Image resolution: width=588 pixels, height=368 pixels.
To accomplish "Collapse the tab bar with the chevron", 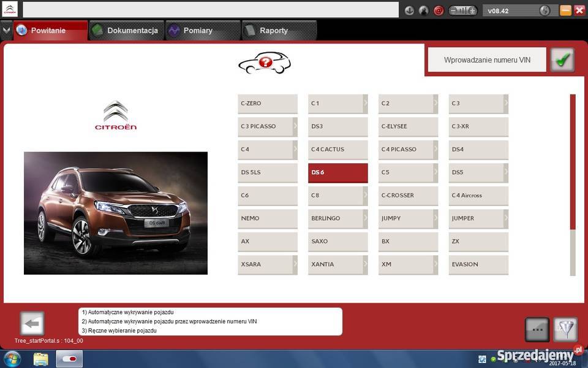I will [6, 30].
